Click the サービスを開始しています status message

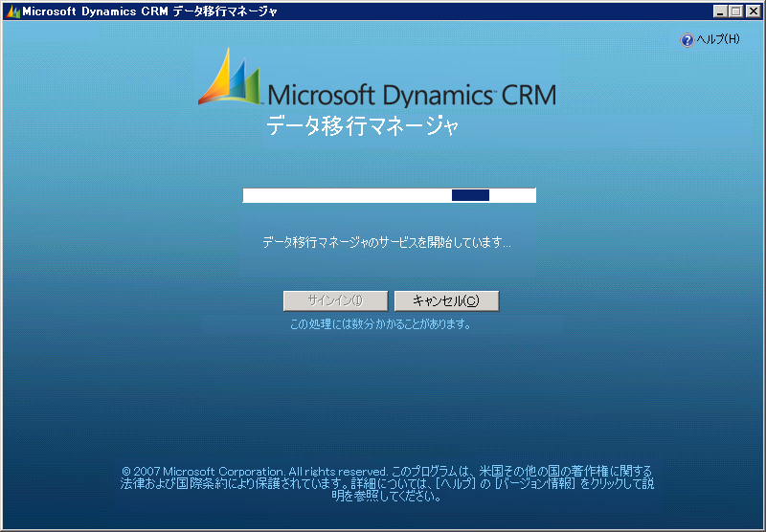click(x=387, y=242)
